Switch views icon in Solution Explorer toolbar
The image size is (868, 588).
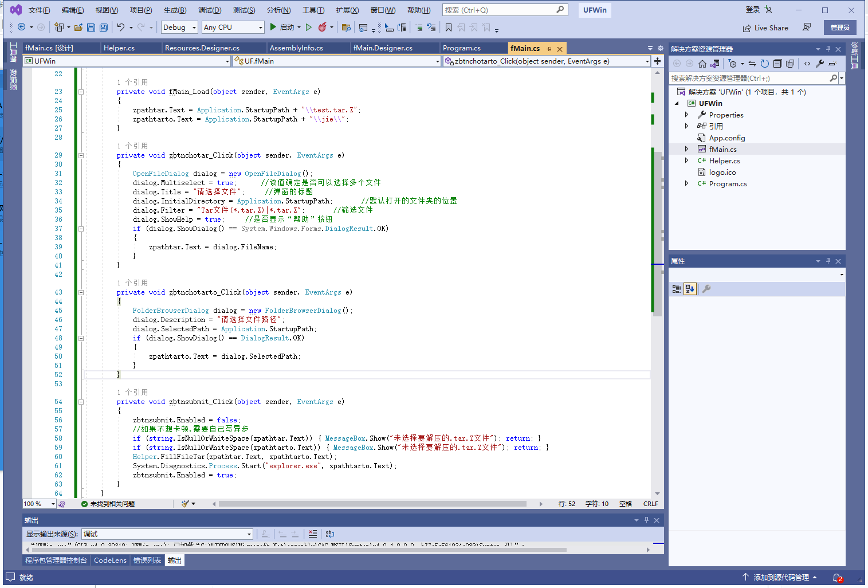(x=715, y=64)
